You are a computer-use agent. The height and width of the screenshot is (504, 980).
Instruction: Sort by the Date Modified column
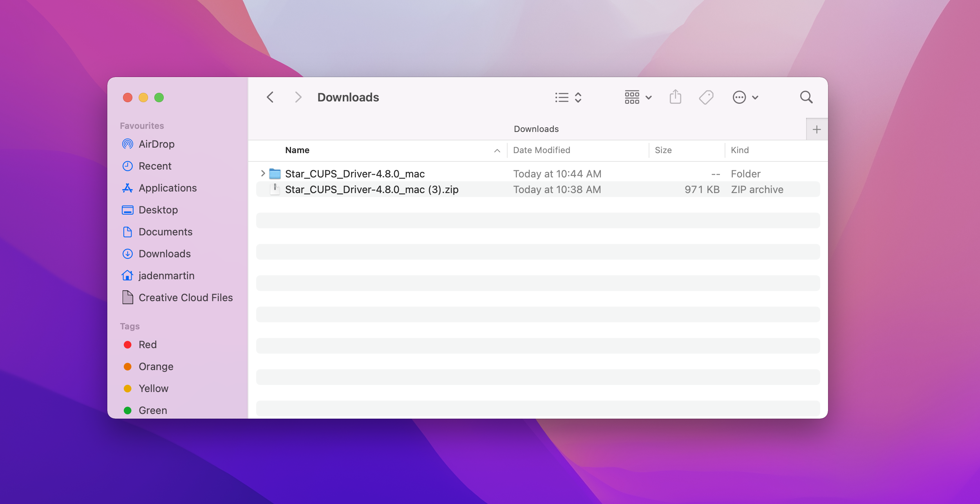(541, 150)
